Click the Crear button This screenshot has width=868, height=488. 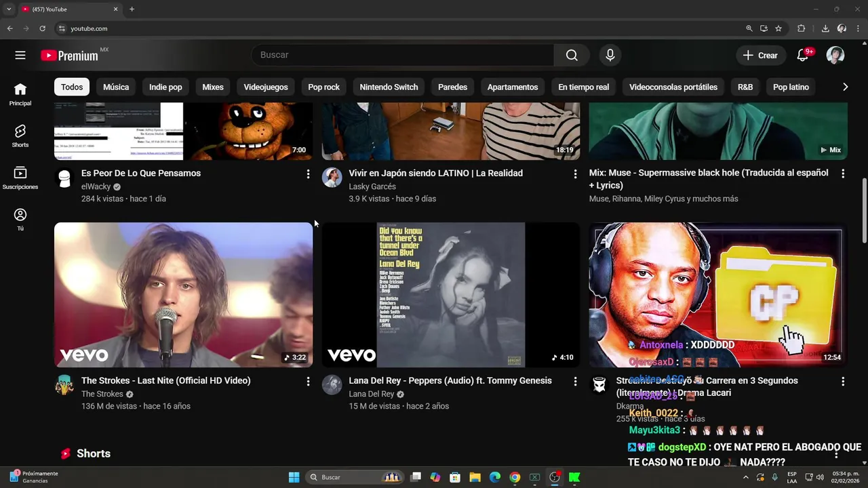(x=760, y=56)
